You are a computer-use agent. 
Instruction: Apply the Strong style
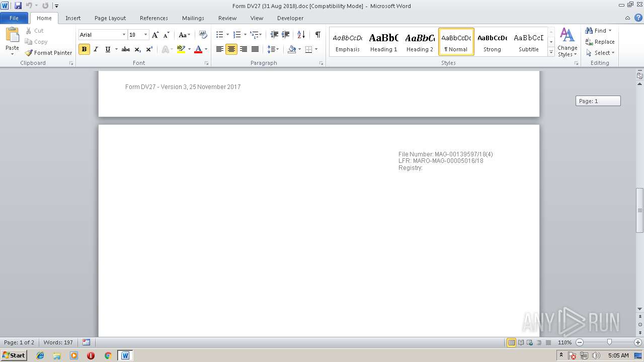pyautogui.click(x=492, y=42)
